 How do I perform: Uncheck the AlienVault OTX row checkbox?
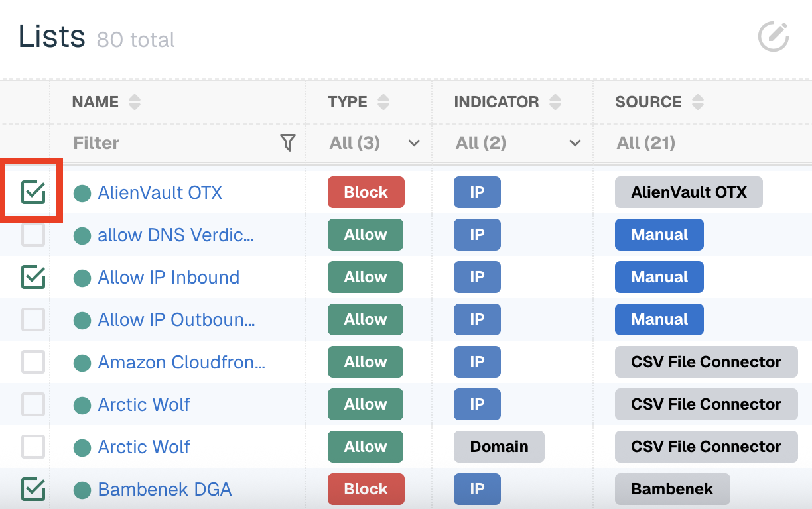[x=33, y=192]
